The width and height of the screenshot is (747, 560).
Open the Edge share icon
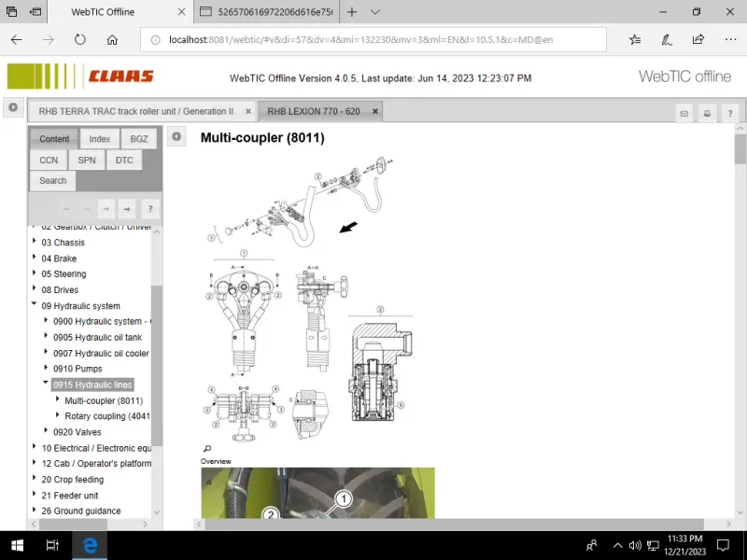(698, 40)
